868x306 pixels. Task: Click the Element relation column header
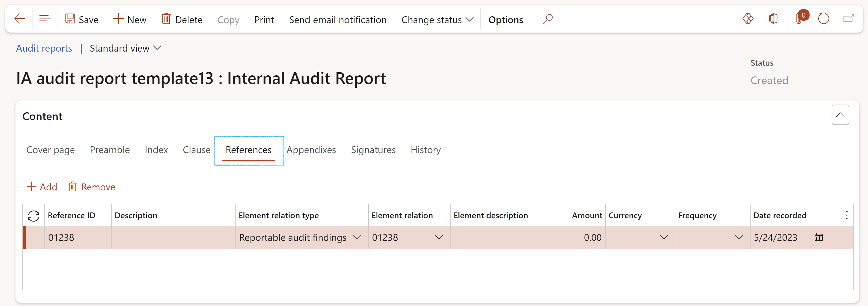(402, 215)
